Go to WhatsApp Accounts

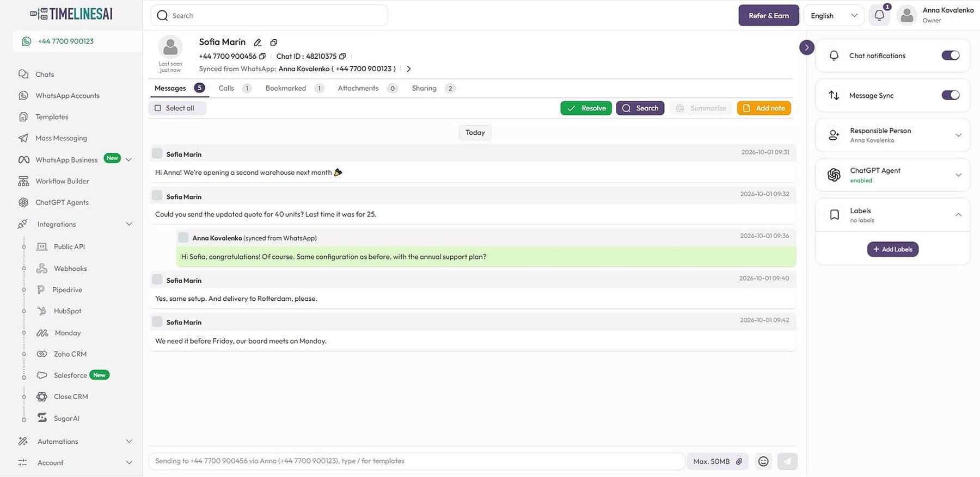click(68, 96)
